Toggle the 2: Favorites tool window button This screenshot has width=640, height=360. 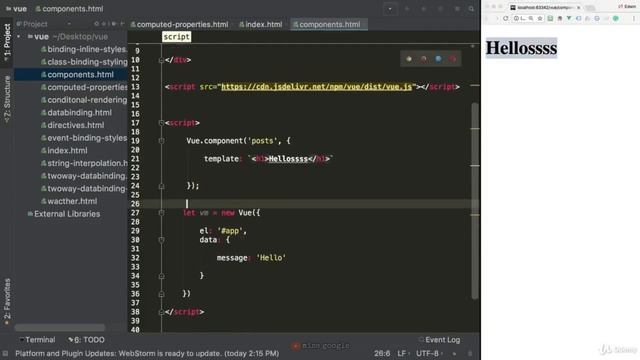7,302
